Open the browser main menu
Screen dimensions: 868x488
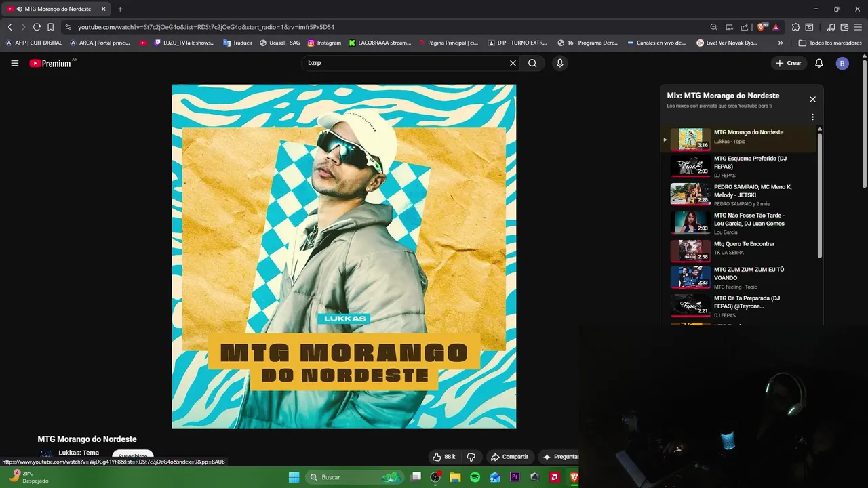click(x=859, y=27)
